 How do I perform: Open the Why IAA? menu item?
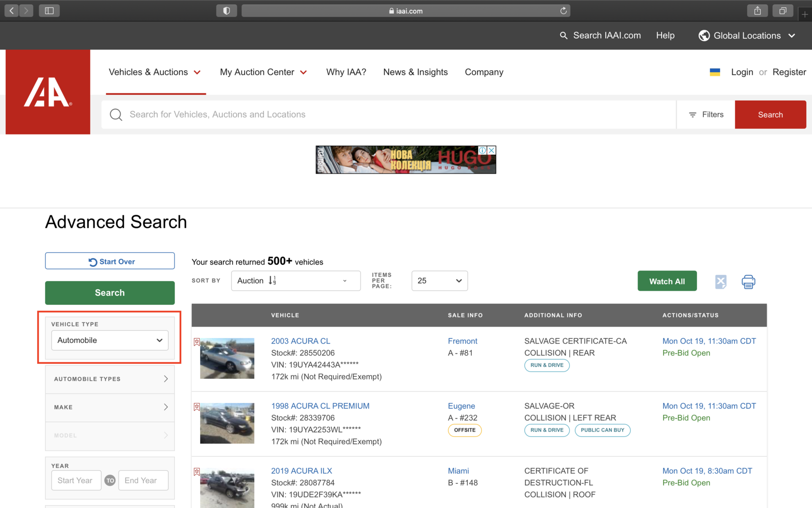[x=346, y=72]
